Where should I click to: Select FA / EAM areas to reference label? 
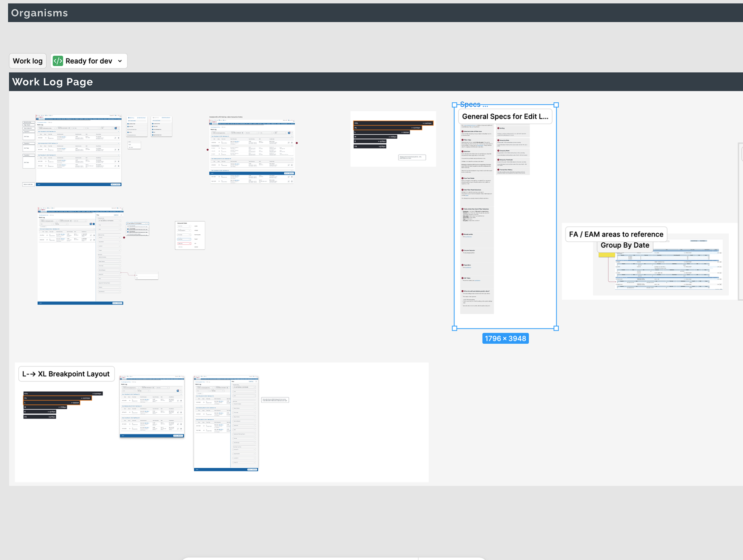point(616,234)
